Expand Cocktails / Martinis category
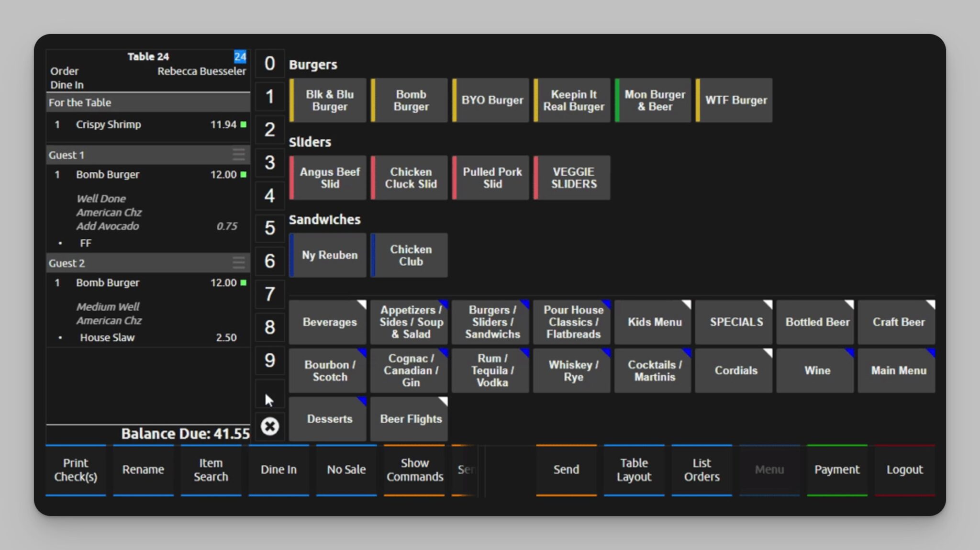The height and width of the screenshot is (550, 980). 654,370
